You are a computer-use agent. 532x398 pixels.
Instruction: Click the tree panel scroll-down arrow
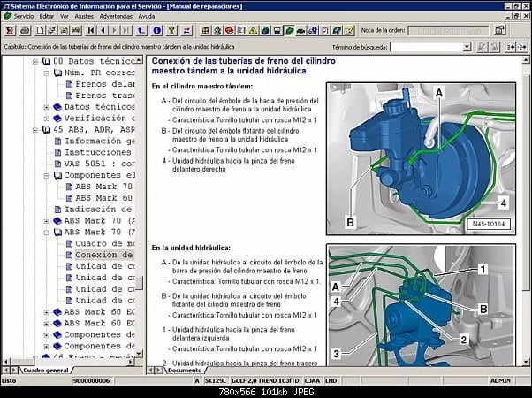[x=139, y=354]
